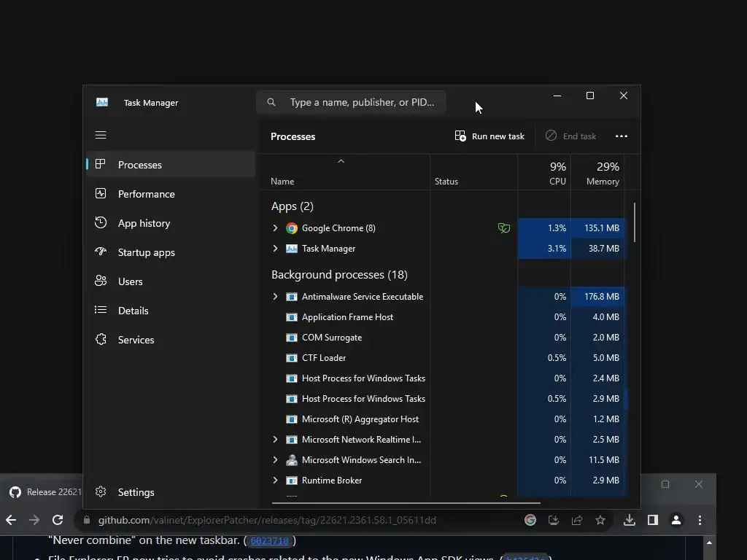Click the Services puzzle icon
Screen dimensions: 747x560
point(101,339)
